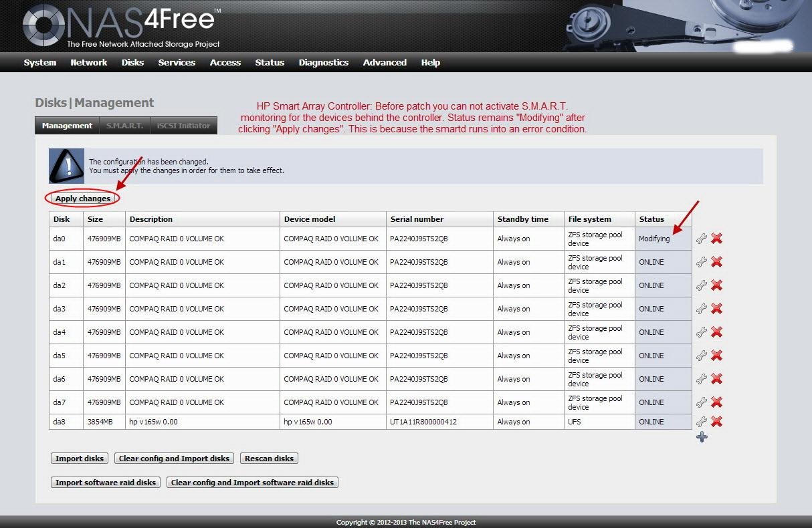Remove the da0 disk using its red X
This screenshot has width=812, height=528.
click(716, 238)
